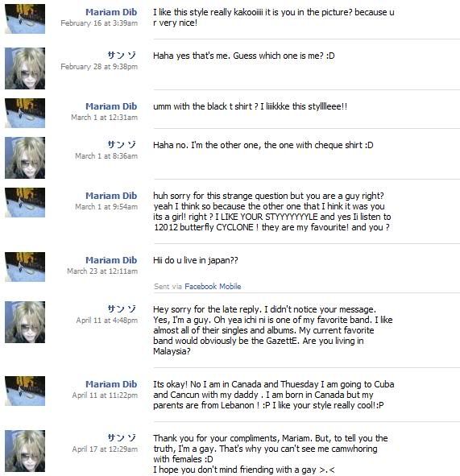The width and height of the screenshot is (460, 476).
Task: Click Mariam Dib's avatar on April 11 11:22pm message
Action: pos(25,391)
